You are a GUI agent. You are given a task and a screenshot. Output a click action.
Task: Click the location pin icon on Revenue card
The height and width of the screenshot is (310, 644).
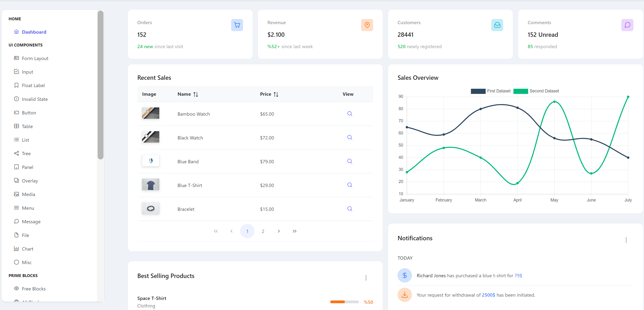coord(367,25)
